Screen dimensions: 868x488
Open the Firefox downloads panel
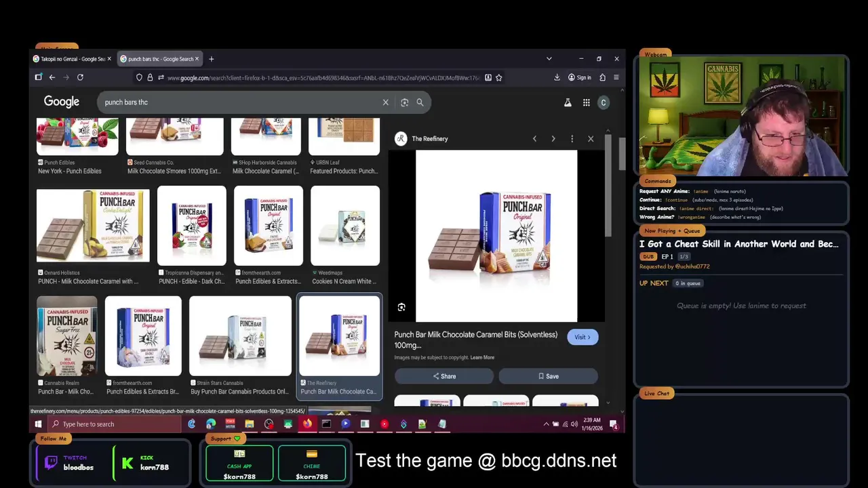coord(557,78)
